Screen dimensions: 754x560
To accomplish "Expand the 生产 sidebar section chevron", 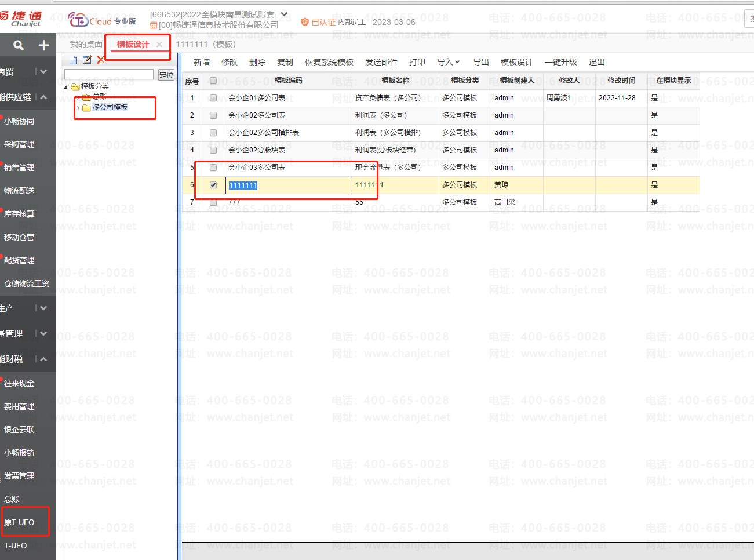I will coord(44,308).
